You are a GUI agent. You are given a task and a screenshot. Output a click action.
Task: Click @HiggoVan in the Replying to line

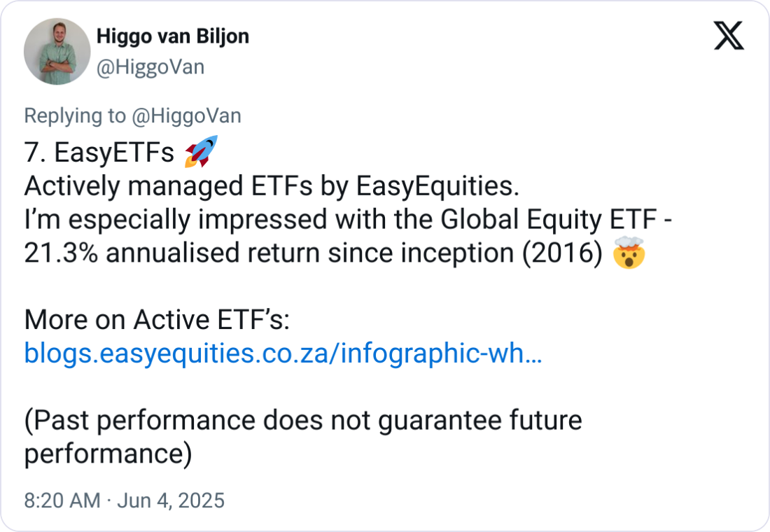click(x=186, y=116)
